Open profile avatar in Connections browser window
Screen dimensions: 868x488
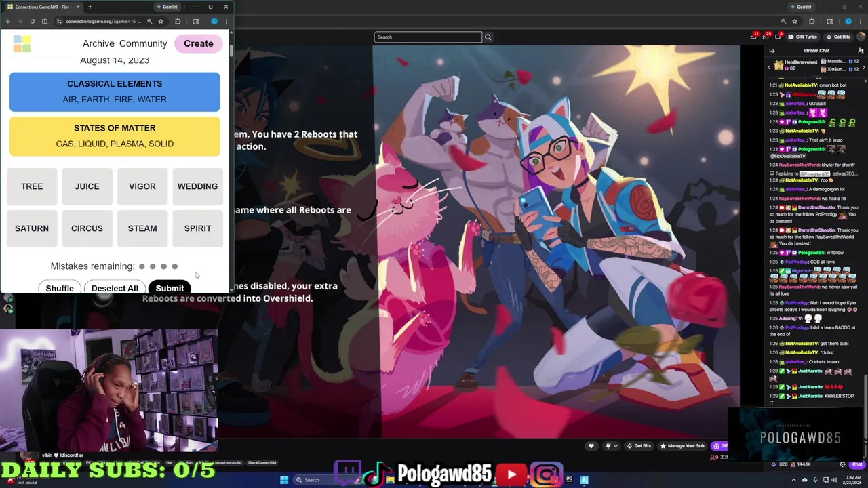coord(214,21)
